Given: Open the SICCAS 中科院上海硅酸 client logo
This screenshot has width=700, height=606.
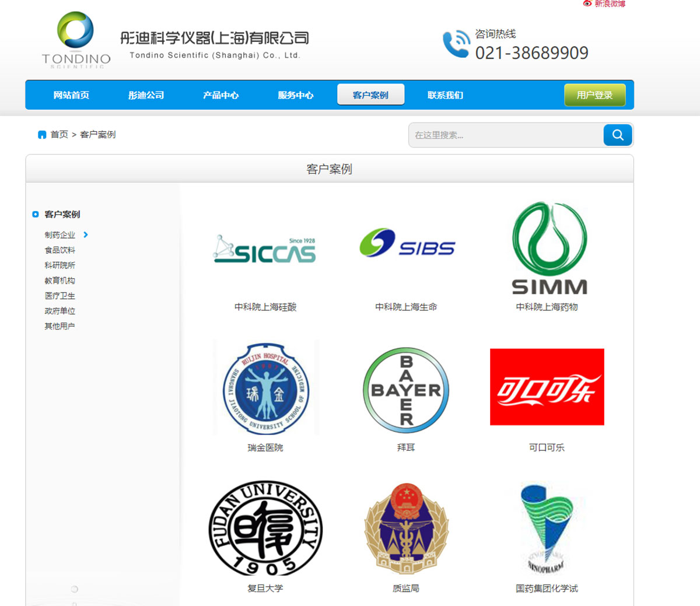Looking at the screenshot, I should pos(265,248).
